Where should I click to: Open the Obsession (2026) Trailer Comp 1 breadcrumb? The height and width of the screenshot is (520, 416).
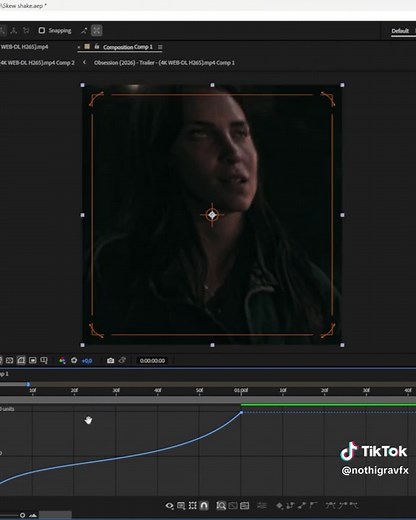(x=164, y=63)
